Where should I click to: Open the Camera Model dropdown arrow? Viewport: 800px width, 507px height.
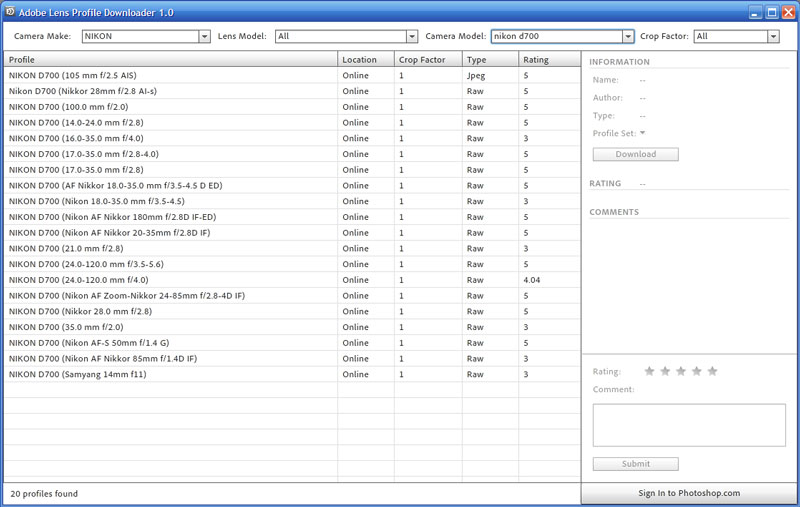point(628,36)
